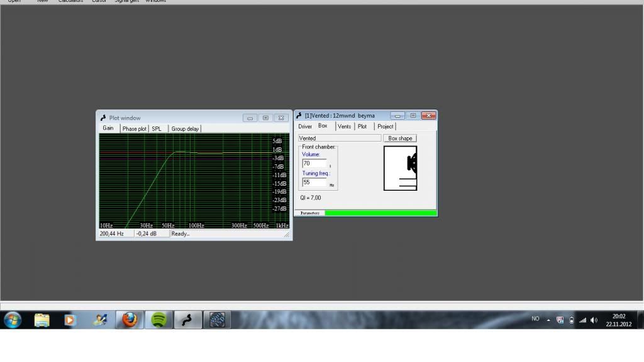Click the Windows Start orb
Screen dimensions: 644x362
pos(13,320)
